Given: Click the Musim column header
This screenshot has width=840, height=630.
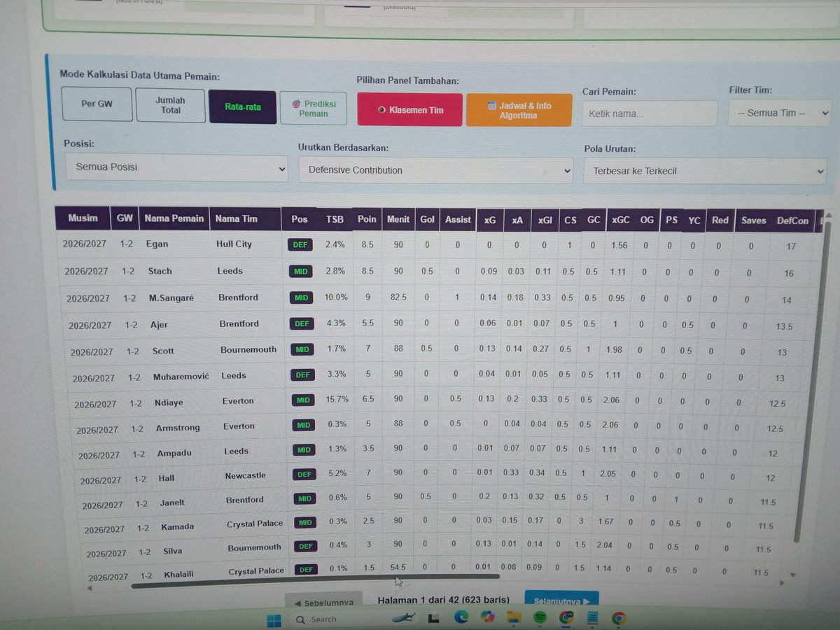Looking at the screenshot, I should coord(83,218).
